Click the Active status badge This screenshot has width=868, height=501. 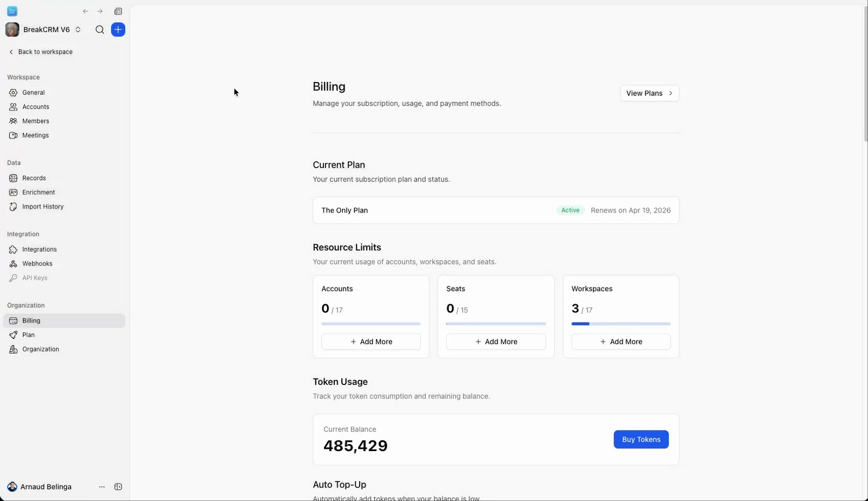[x=570, y=210]
